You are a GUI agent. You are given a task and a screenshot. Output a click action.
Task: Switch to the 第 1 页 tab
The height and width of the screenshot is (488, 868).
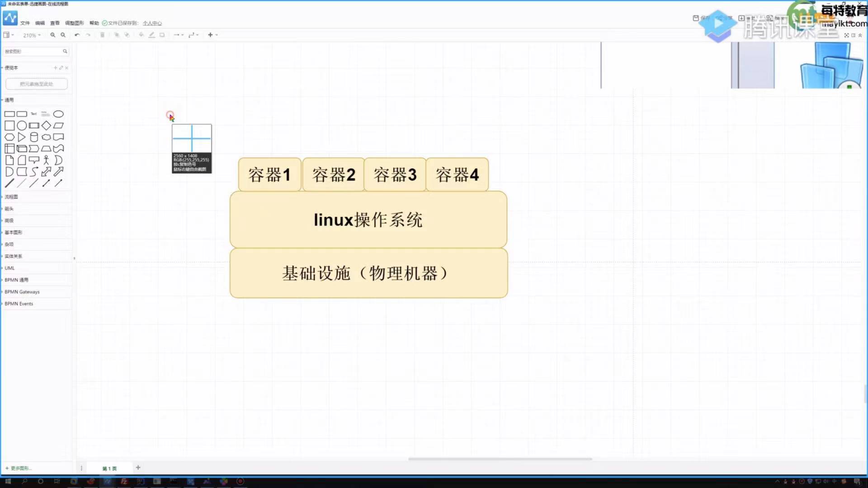(109, 469)
